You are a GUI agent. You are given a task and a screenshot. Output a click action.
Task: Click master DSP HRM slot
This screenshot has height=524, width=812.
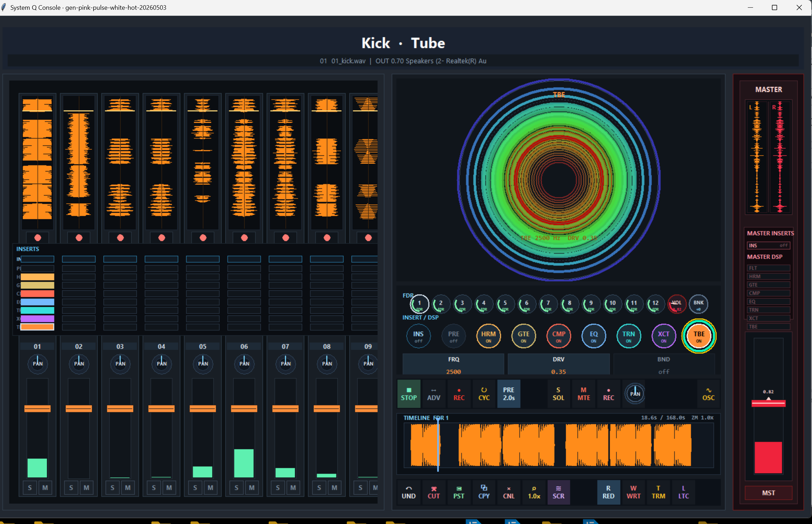coord(768,276)
